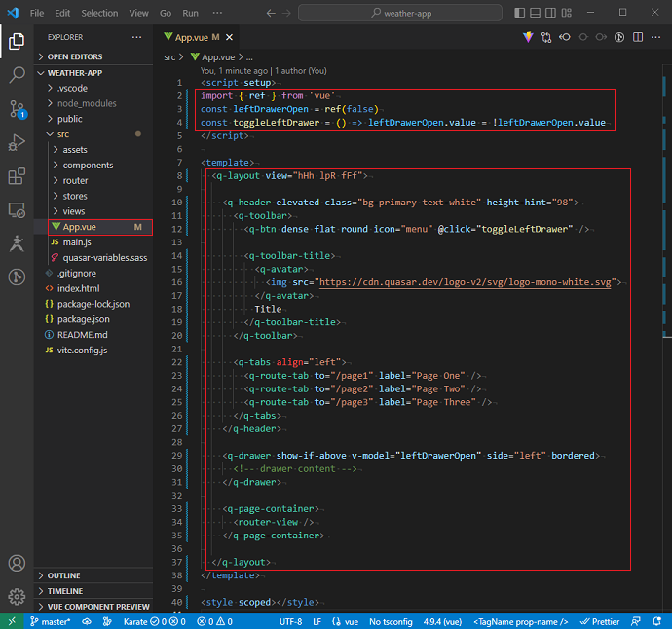Open next revision arrow icon
This screenshot has width=672, height=629.
601,37
